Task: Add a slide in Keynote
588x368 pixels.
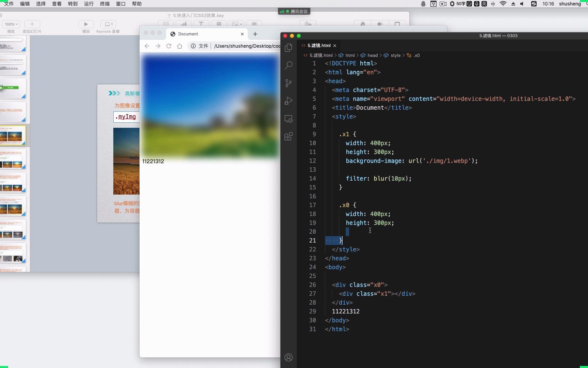Action: 32,24
